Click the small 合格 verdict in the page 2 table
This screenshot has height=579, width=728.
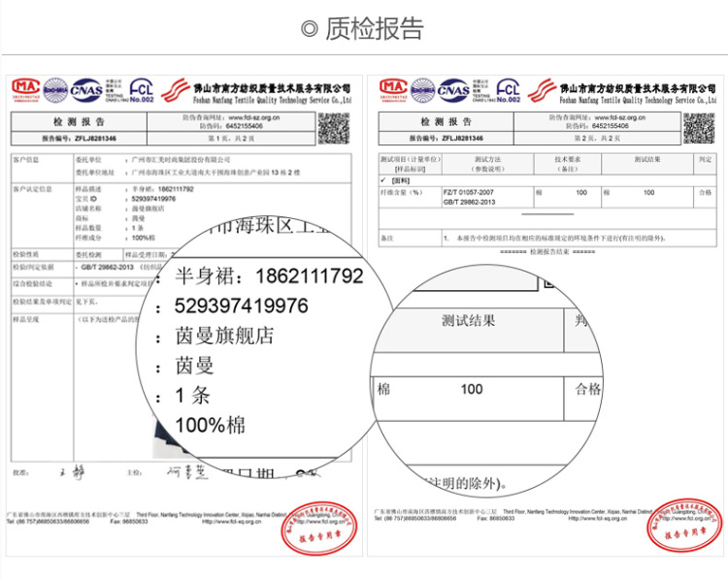706,192
